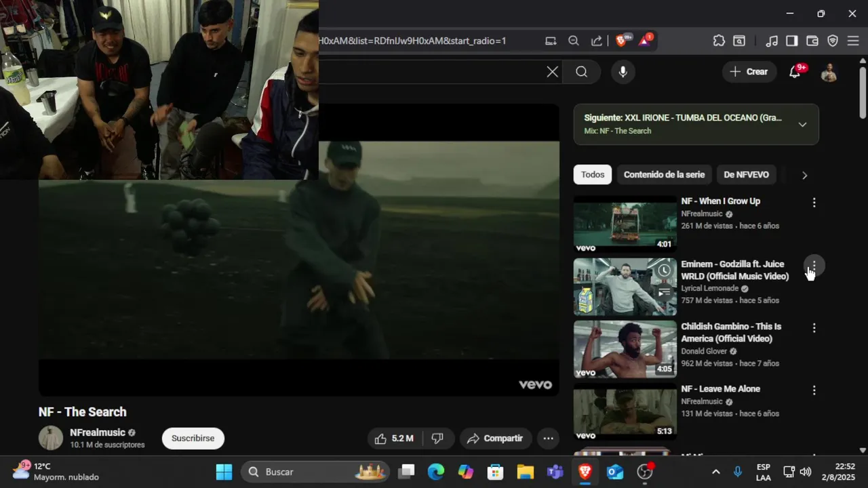Click the YouTube search magnifier button

(x=582, y=72)
